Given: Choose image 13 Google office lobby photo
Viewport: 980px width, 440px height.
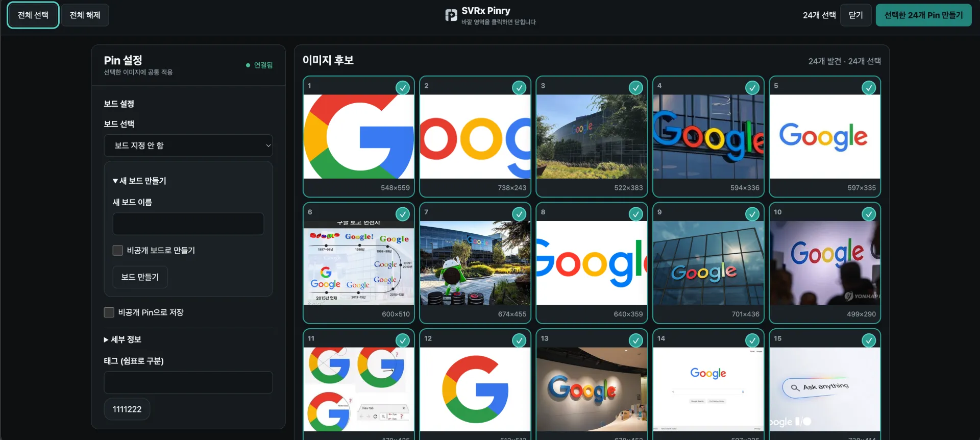Looking at the screenshot, I should coord(592,389).
